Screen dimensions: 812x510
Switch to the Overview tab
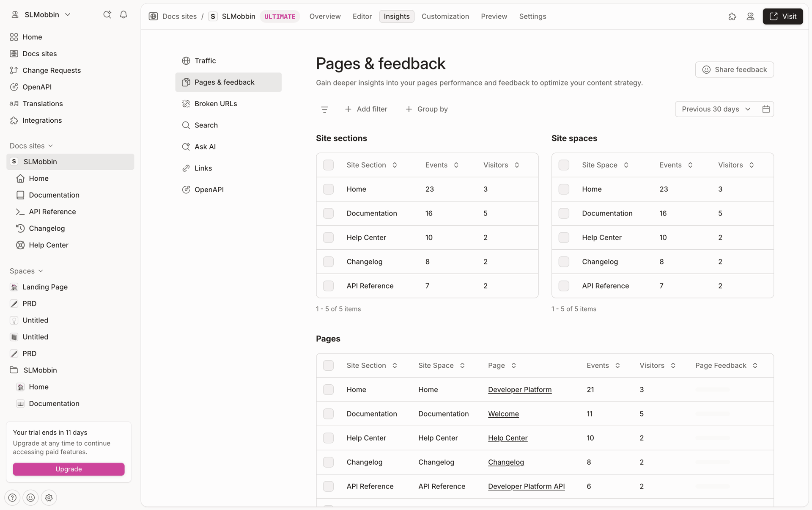pos(325,16)
